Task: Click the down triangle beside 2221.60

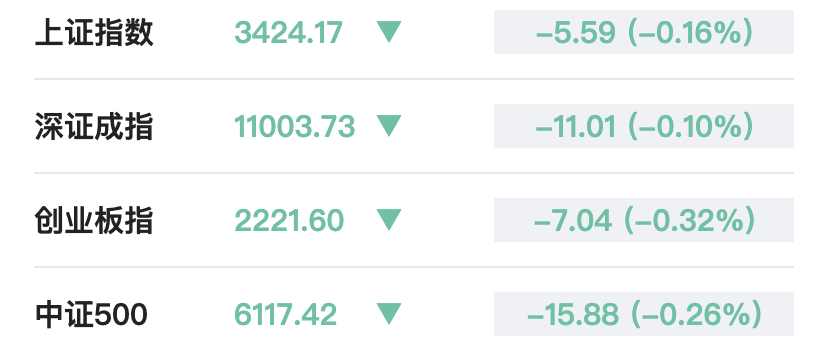Action: [389, 220]
